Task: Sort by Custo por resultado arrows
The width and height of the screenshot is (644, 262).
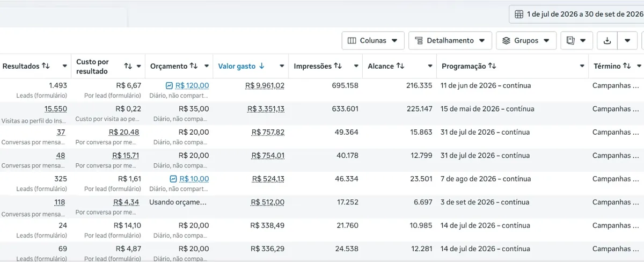Action: click(128, 66)
